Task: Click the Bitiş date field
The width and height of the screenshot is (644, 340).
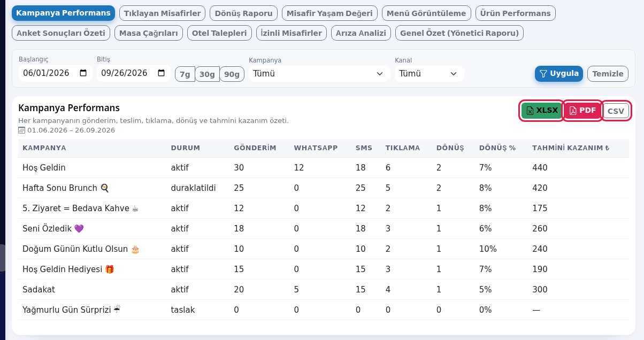Action: tap(134, 73)
